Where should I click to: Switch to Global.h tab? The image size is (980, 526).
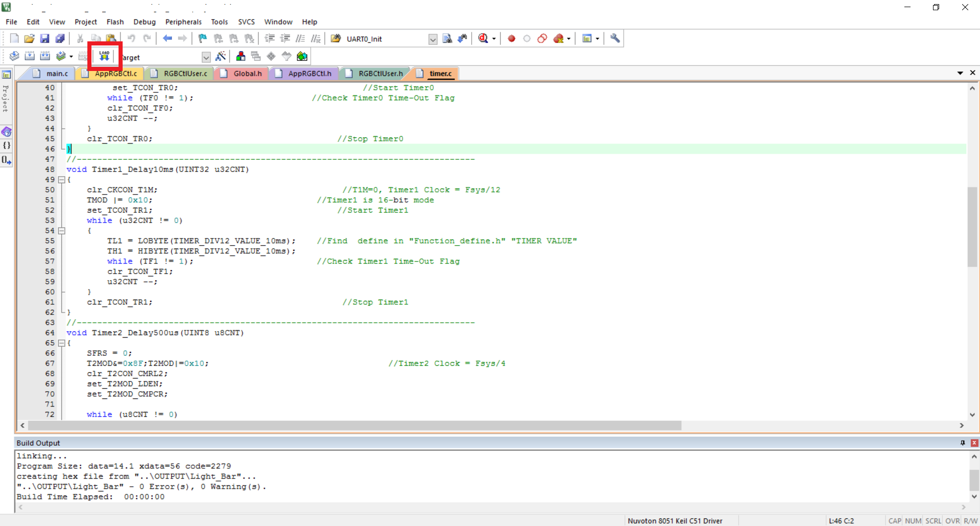pyautogui.click(x=242, y=74)
